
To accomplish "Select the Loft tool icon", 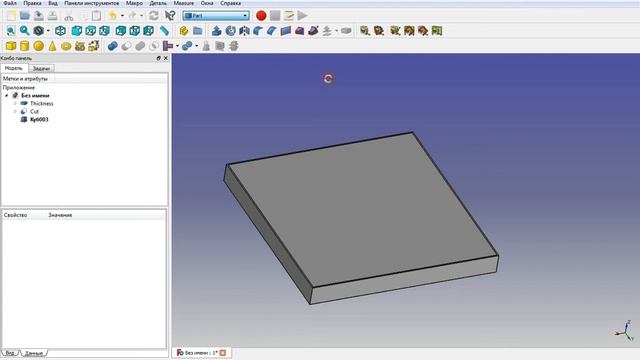I will (x=300, y=31).
